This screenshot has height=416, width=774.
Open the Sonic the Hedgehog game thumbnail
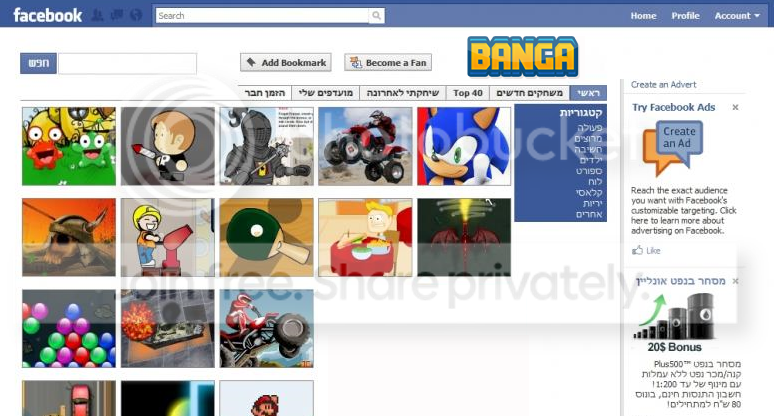[464, 146]
